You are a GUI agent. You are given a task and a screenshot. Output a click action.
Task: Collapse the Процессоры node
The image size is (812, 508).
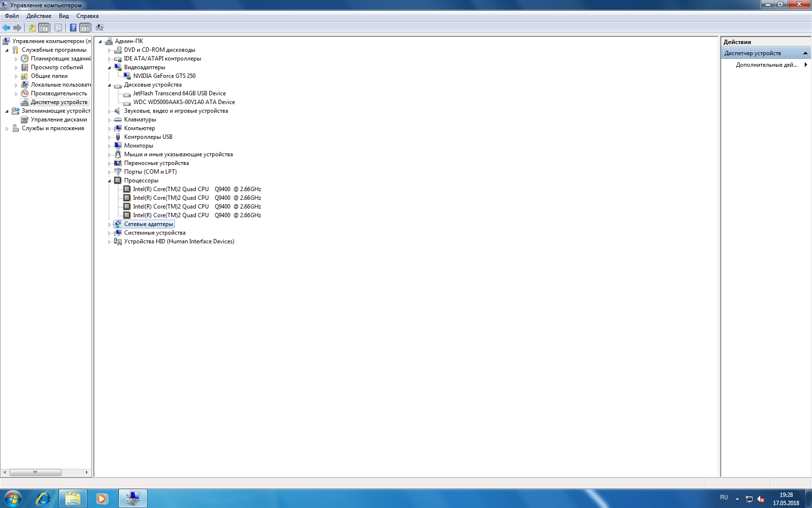(110, 181)
